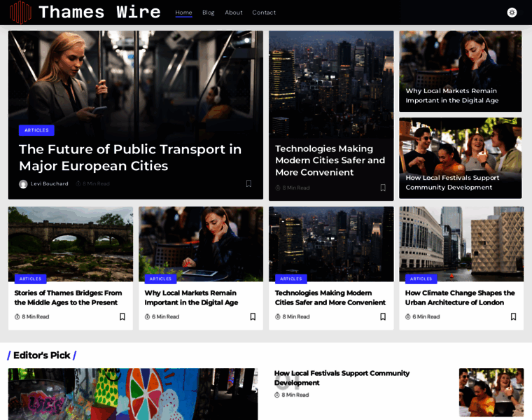This screenshot has width=532, height=420.
Task: Click clock icon on Editor's Pick festival article
Action: click(277, 395)
